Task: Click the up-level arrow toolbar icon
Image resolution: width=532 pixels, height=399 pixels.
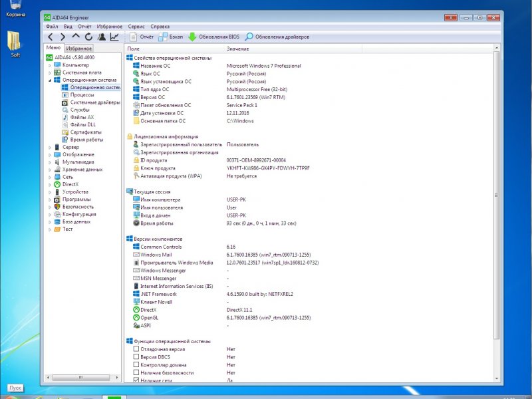Action: pos(76,37)
